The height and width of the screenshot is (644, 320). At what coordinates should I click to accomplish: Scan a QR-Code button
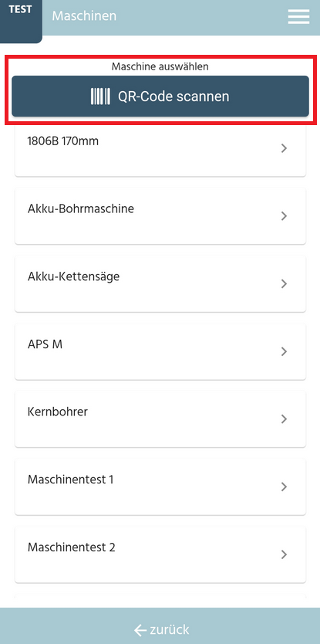(x=160, y=96)
